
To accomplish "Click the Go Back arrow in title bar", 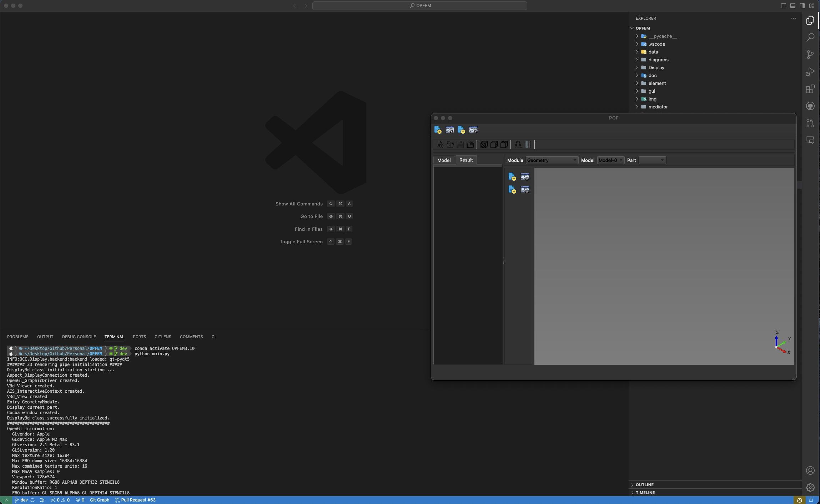I will coord(295,6).
